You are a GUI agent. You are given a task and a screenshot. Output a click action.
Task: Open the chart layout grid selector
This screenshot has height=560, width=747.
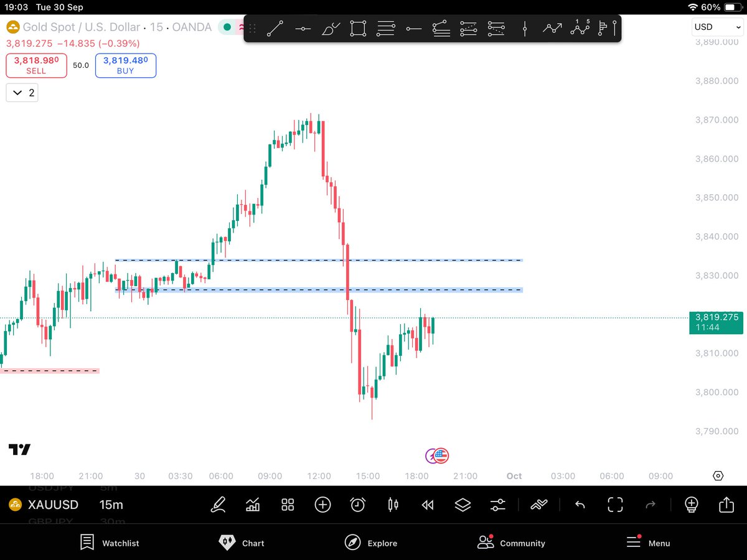click(x=288, y=505)
